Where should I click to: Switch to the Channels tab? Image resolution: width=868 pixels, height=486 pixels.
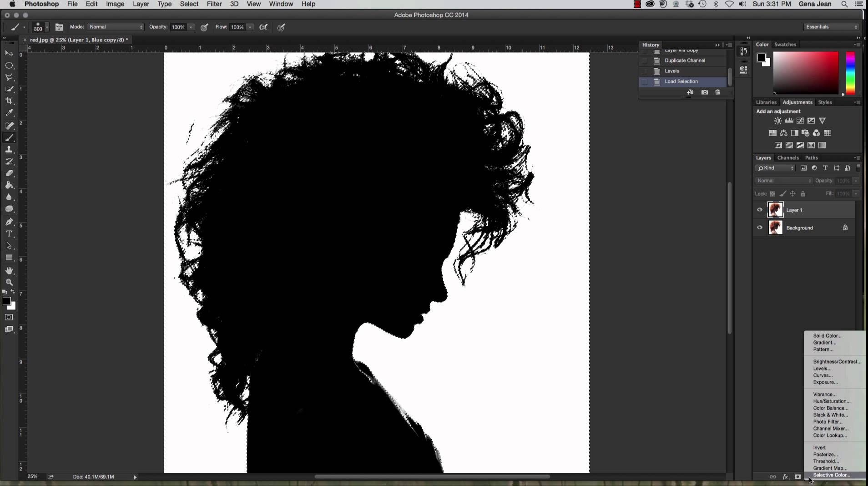(788, 158)
